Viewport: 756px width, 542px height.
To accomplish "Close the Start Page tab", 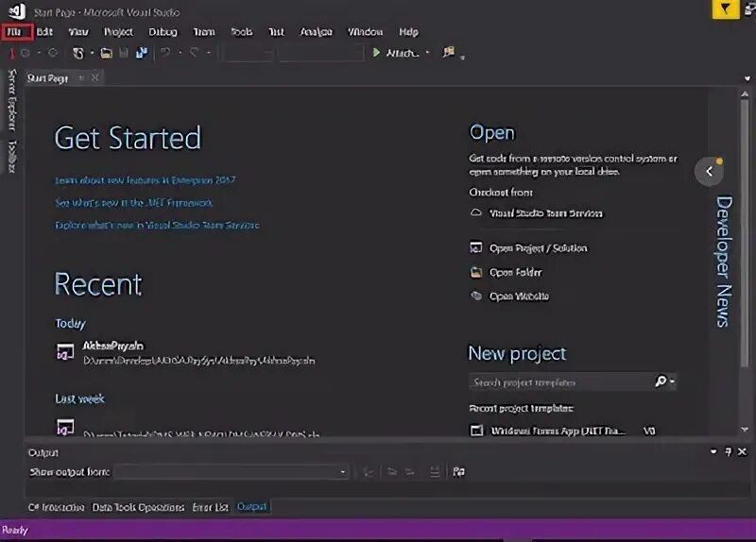I will pos(95,77).
